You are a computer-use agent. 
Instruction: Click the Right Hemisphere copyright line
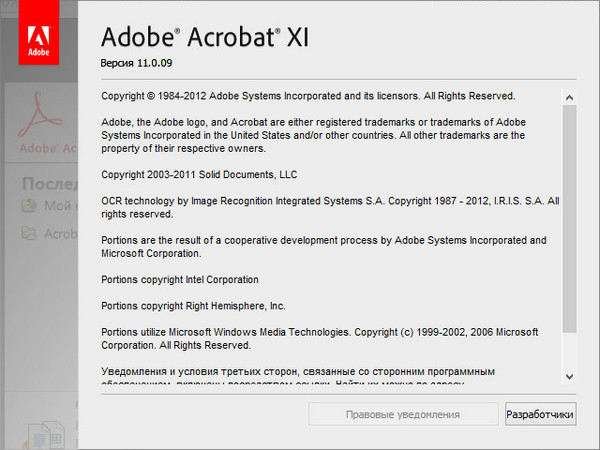pyautogui.click(x=194, y=305)
